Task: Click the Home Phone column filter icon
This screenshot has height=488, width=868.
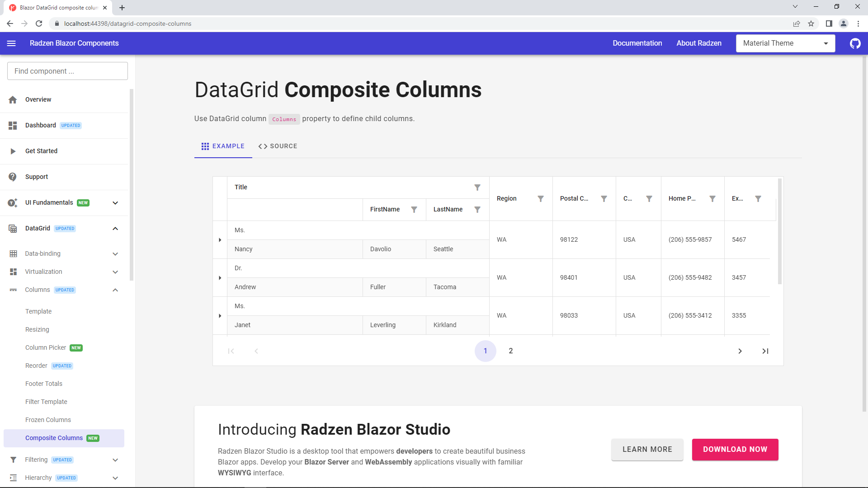Action: 712,199
